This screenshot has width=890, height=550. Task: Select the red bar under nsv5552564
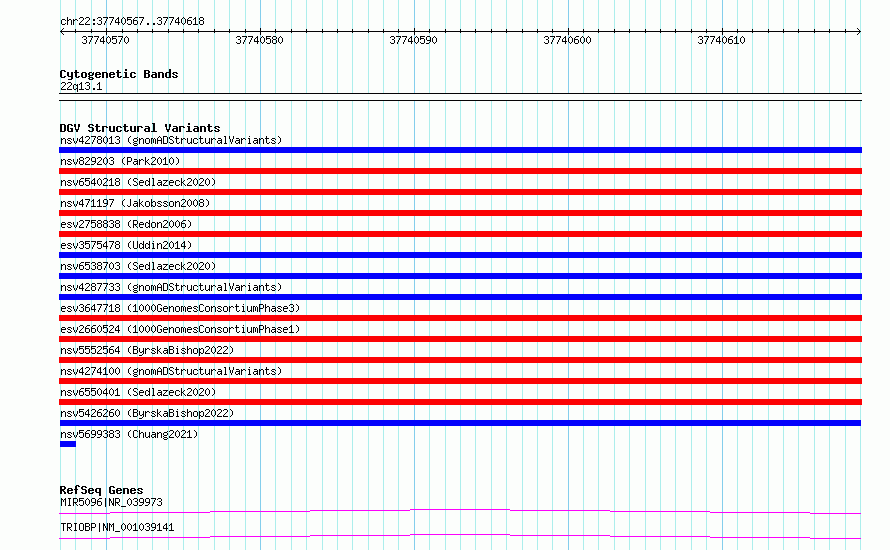460,360
